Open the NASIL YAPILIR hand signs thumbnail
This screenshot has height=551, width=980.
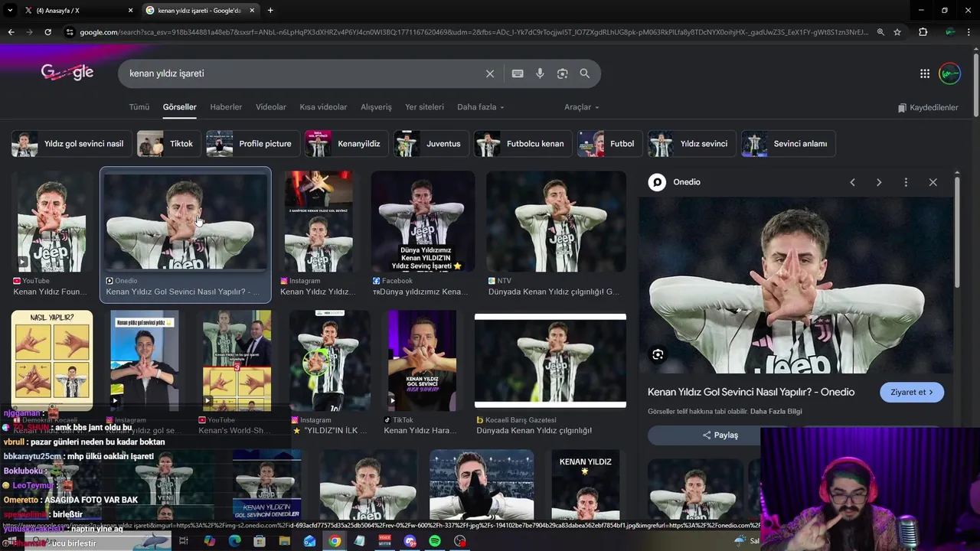[52, 360]
